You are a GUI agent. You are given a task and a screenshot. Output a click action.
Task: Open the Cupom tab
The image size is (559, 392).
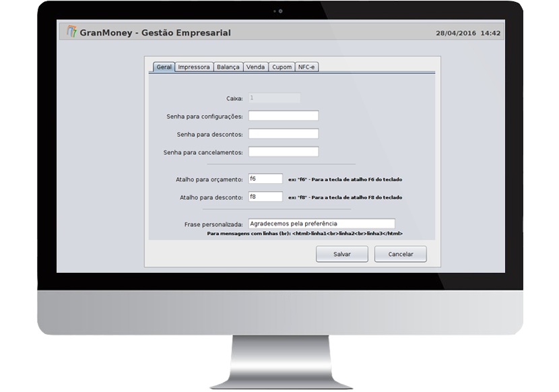[282, 67]
